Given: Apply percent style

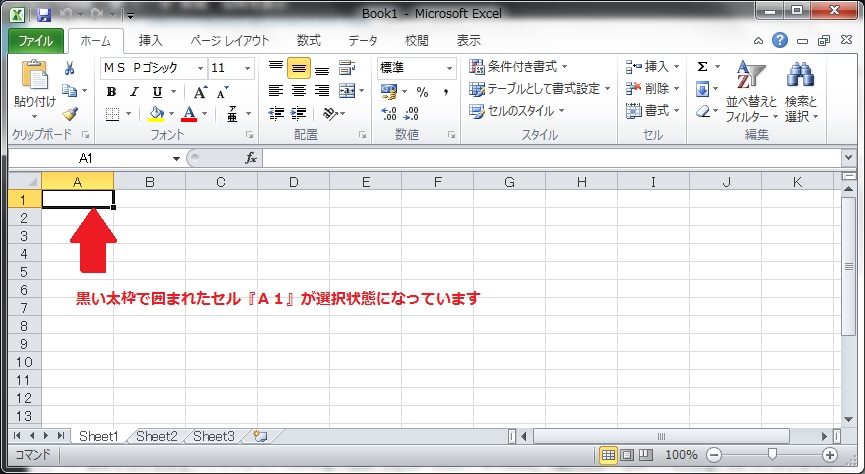Looking at the screenshot, I should [x=422, y=92].
